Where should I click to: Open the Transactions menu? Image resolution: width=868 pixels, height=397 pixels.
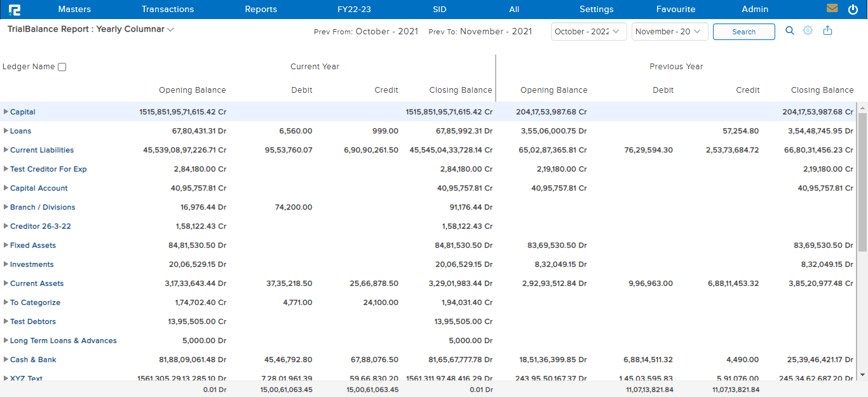pyautogui.click(x=168, y=10)
